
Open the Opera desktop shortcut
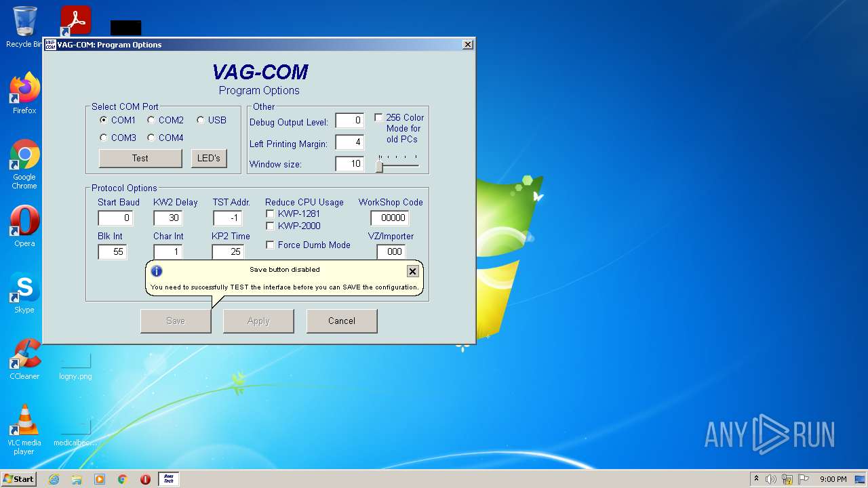[x=24, y=226]
